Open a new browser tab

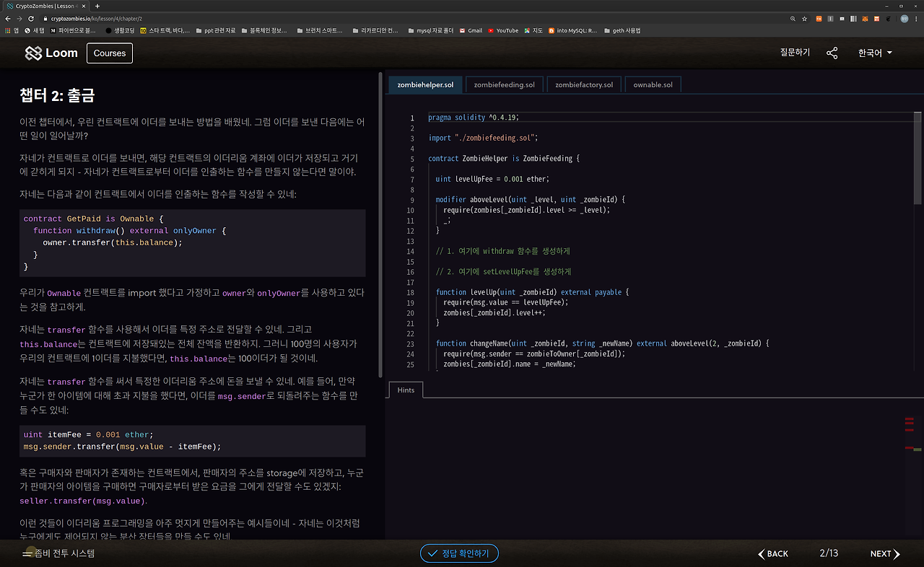97,6
